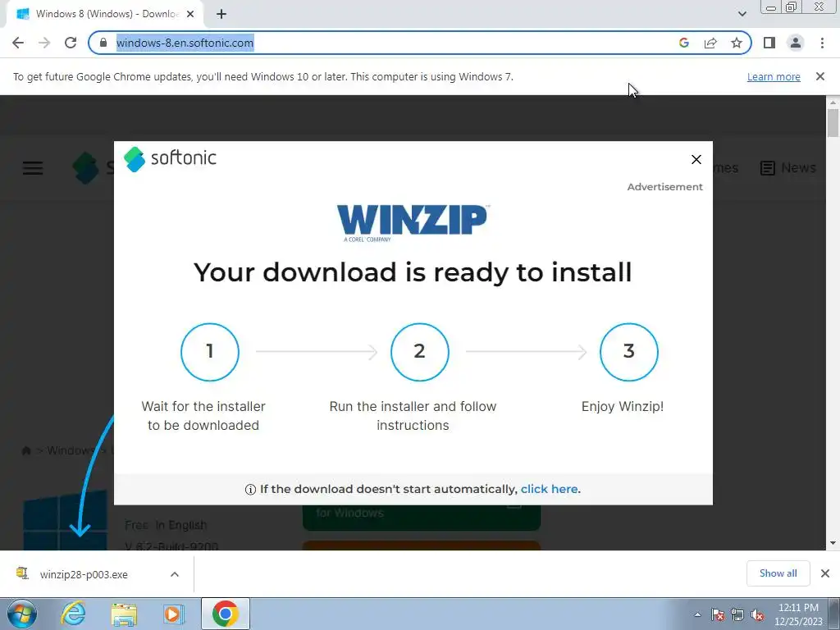The height and width of the screenshot is (630, 840).
Task: Click the Advertisement label
Action: (664, 187)
